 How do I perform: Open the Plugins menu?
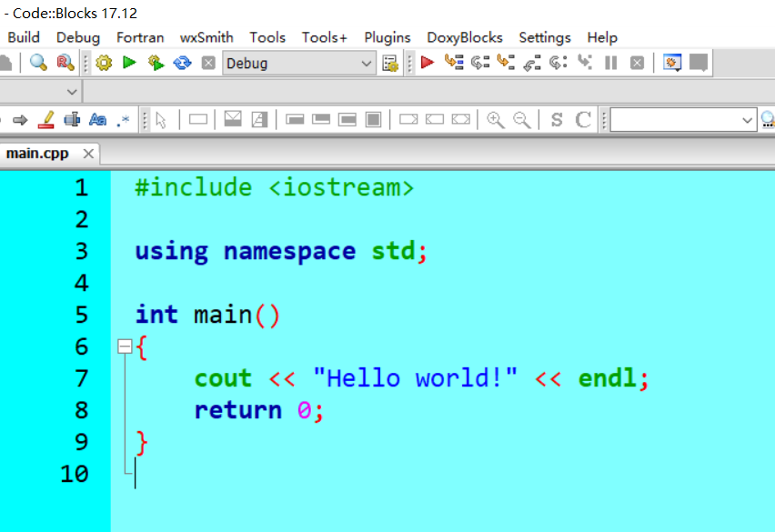(x=387, y=37)
